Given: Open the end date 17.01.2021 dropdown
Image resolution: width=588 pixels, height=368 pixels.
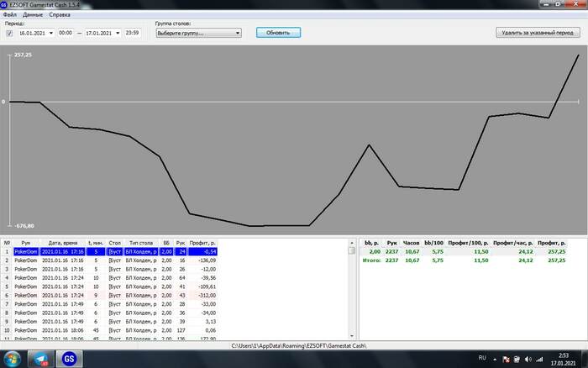Looking at the screenshot, I should [118, 33].
